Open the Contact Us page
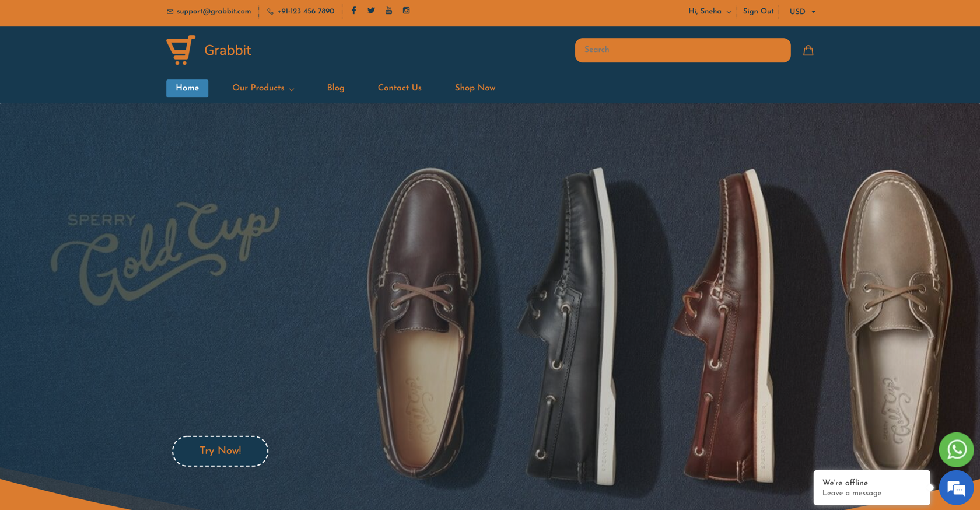Image resolution: width=980 pixels, height=510 pixels. (x=400, y=88)
